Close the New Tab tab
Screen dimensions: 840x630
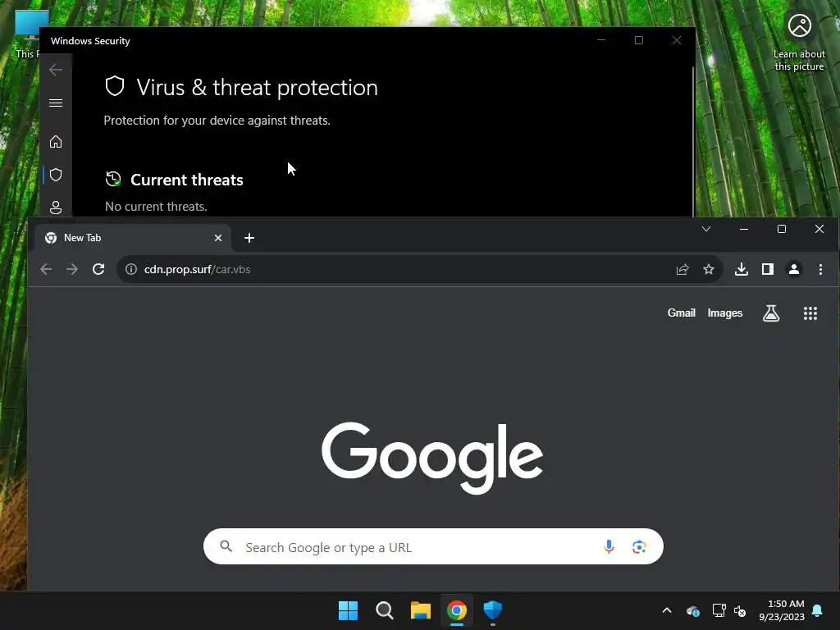(218, 238)
